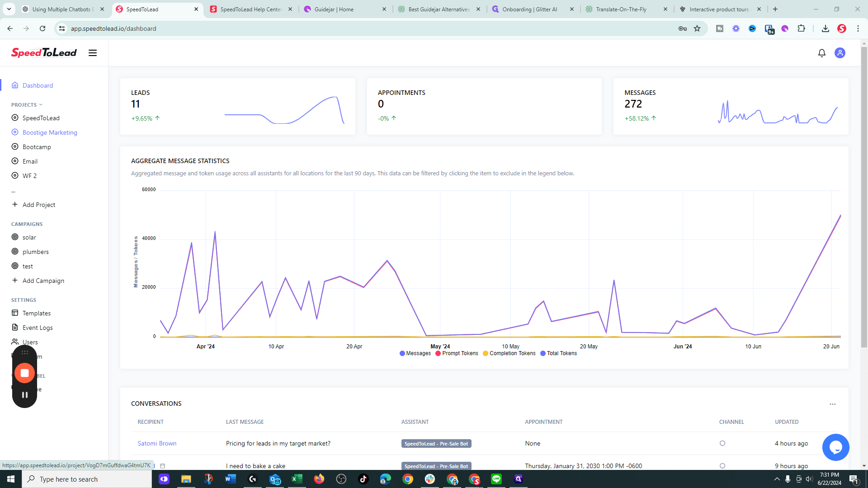Viewport: 868px width, 488px height.
Task: Open the plumbers campaign
Action: pyautogui.click(x=35, y=252)
